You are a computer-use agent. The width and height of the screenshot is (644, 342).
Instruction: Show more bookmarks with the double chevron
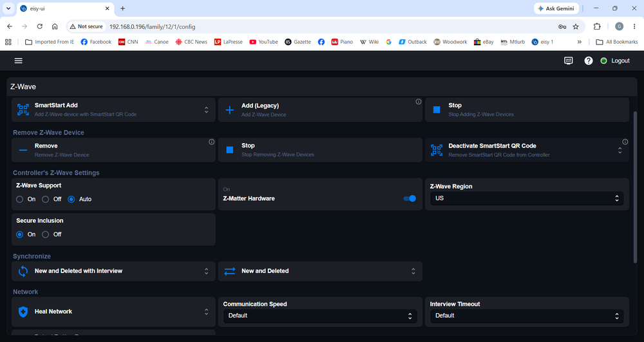click(x=579, y=42)
